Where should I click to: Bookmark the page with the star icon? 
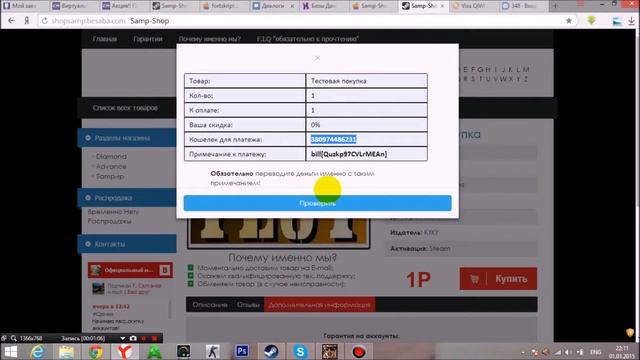pos(569,21)
